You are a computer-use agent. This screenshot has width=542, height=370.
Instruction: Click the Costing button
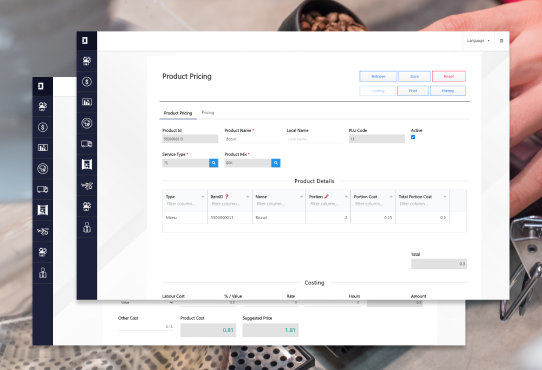pyautogui.click(x=377, y=91)
